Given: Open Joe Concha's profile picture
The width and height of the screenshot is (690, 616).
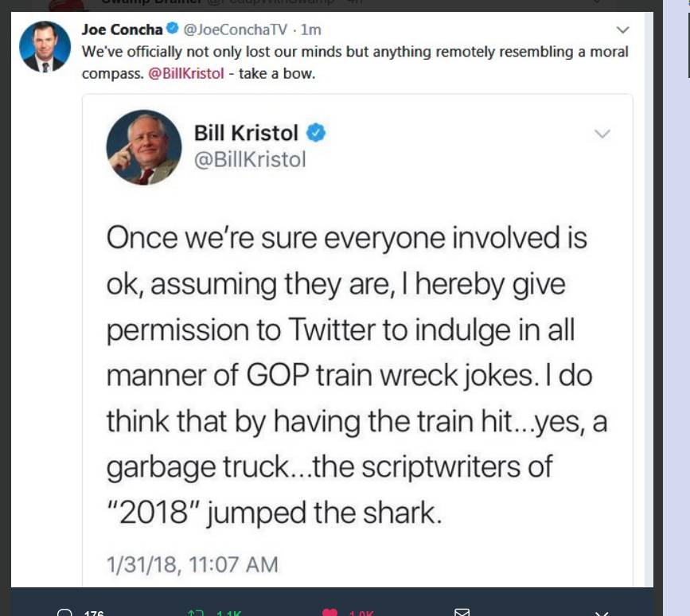Looking at the screenshot, I should point(43,46).
